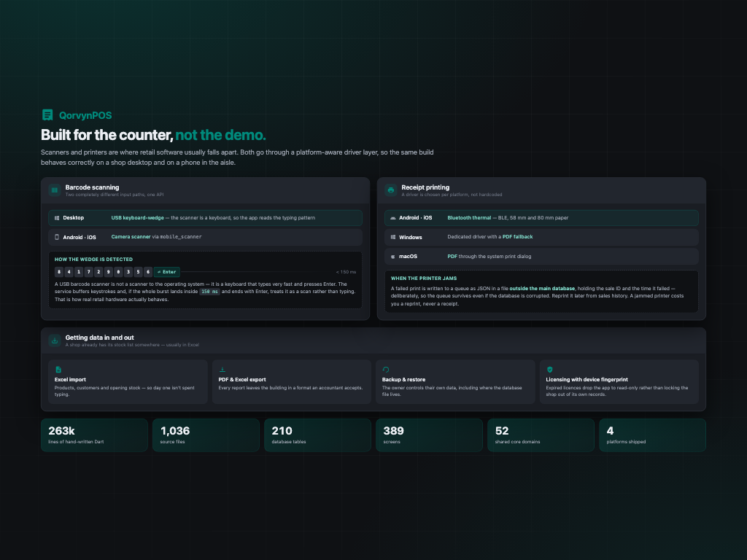747x560 pixels.
Task: Open the PDF & Excel export card
Action: coord(292,382)
